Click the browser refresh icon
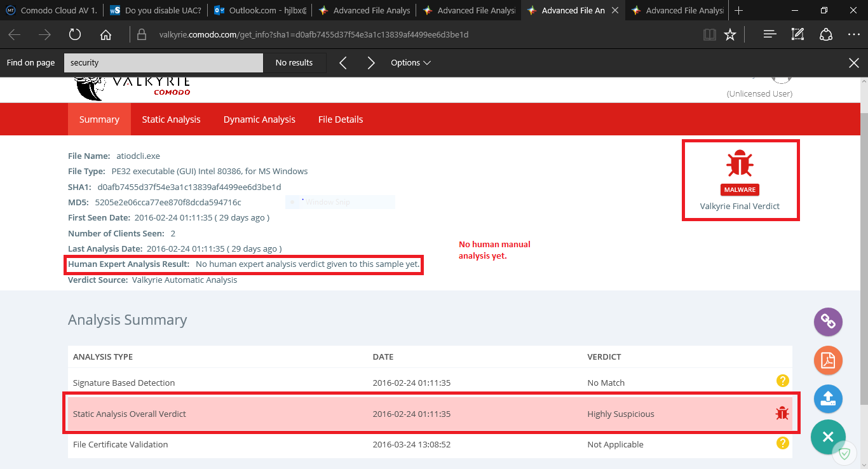This screenshot has width=868, height=469. click(75, 34)
